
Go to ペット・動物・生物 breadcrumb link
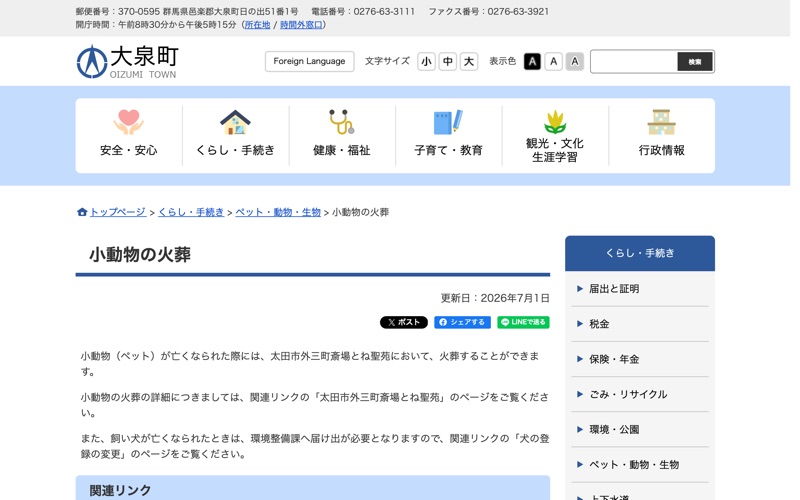(278, 212)
